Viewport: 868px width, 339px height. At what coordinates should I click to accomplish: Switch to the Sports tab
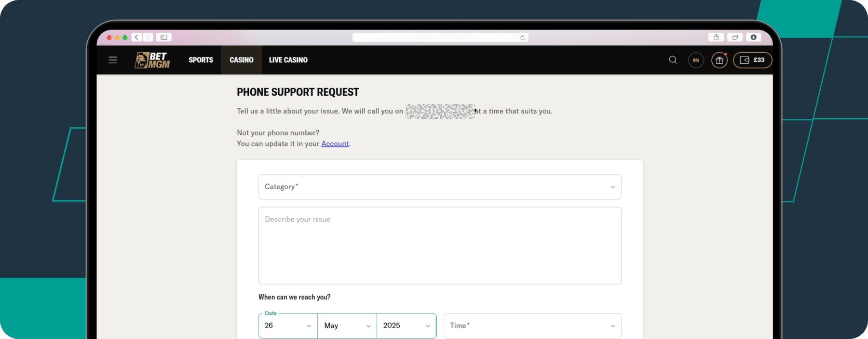coord(201,60)
